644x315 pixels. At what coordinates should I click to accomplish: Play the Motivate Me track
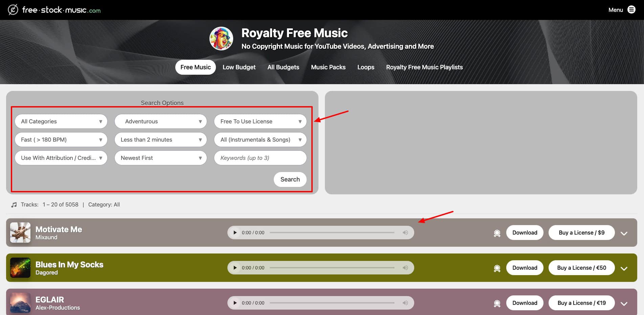tap(235, 233)
